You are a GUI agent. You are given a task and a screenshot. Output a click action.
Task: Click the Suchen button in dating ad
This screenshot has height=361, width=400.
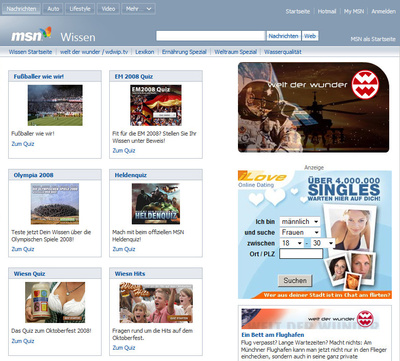[295, 280]
